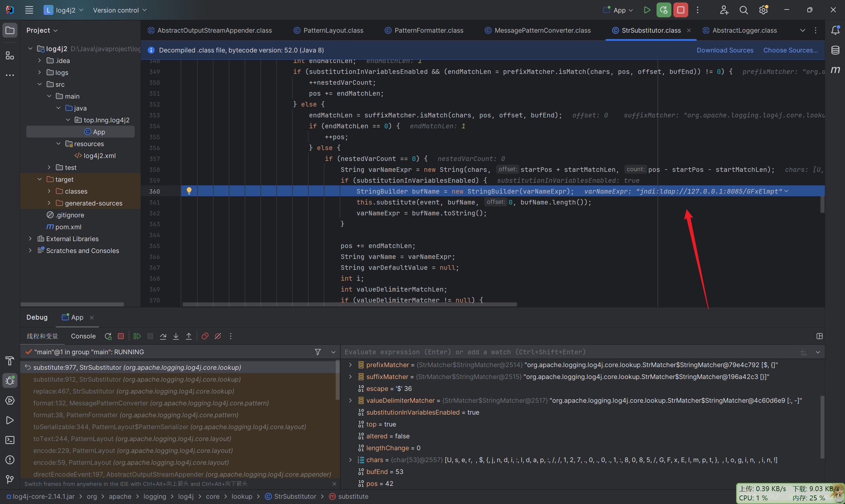Click Step Into in debug toolbar

(x=176, y=336)
